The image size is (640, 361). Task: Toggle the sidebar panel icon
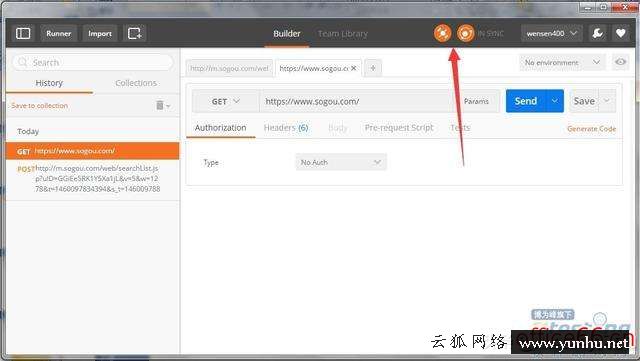23,33
